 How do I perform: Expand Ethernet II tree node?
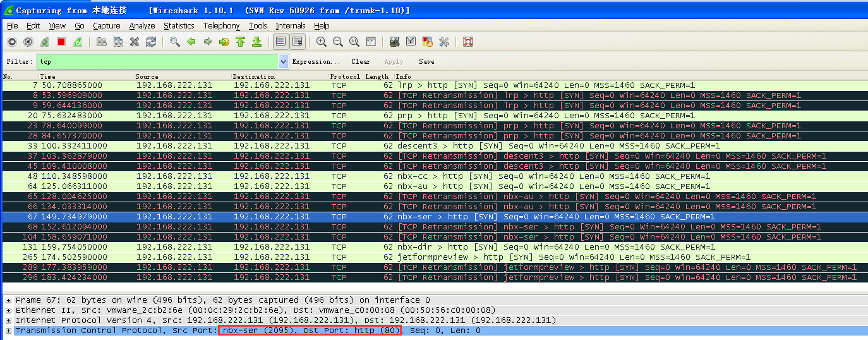tap(8, 310)
